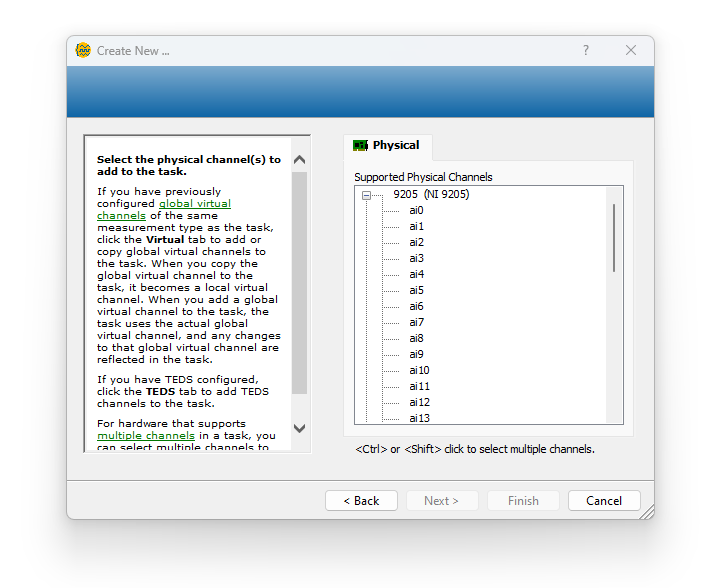Click the channel list vertical scrollbar thumb
725x588 pixels.
point(613,237)
